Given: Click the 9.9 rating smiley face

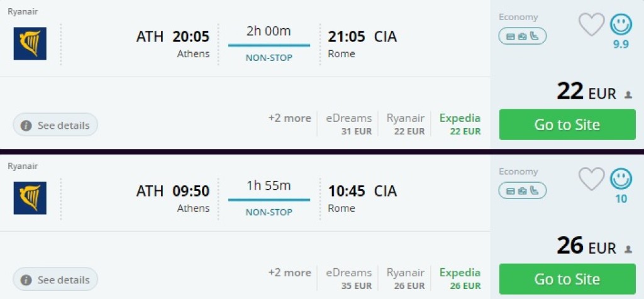Looking at the screenshot, I should tap(621, 24).
